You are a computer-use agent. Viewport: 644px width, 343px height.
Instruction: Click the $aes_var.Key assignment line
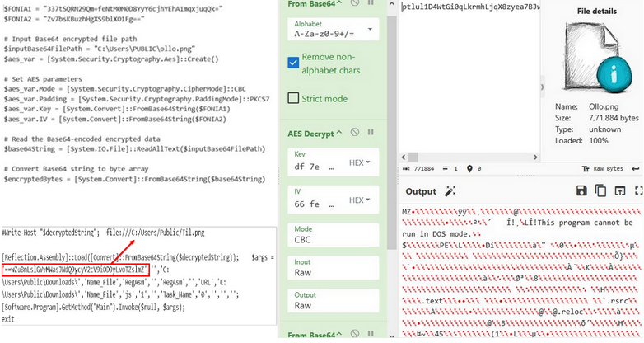(x=117, y=109)
